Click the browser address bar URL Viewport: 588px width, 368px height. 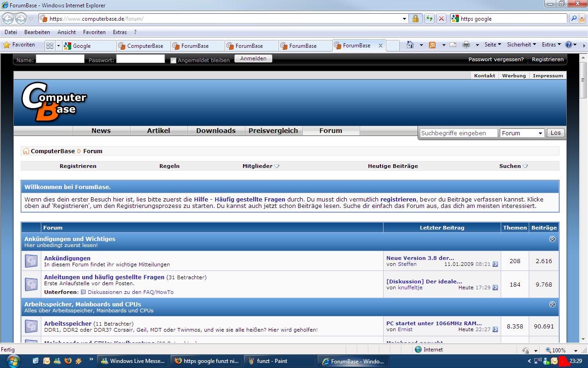pos(220,19)
